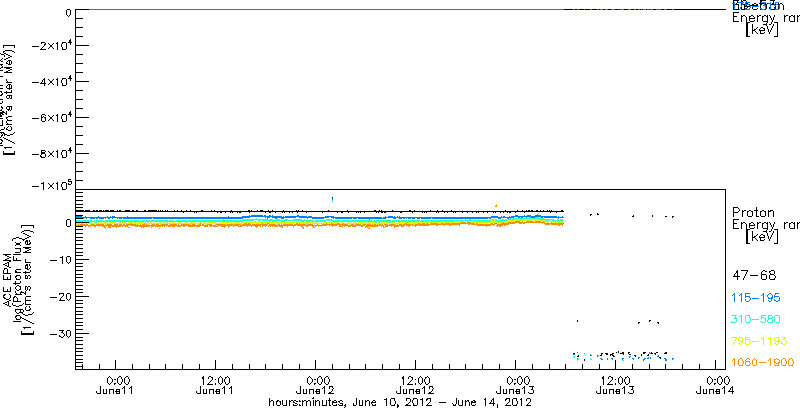Click the 47-68 proton energy legend label
800x410 pixels.
pyautogui.click(x=754, y=276)
